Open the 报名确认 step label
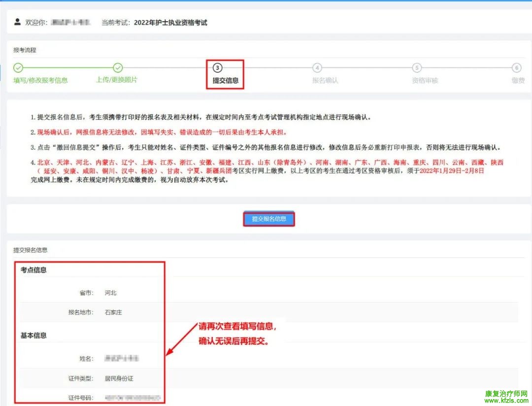Viewport: 532px width, 406px height. click(x=325, y=80)
